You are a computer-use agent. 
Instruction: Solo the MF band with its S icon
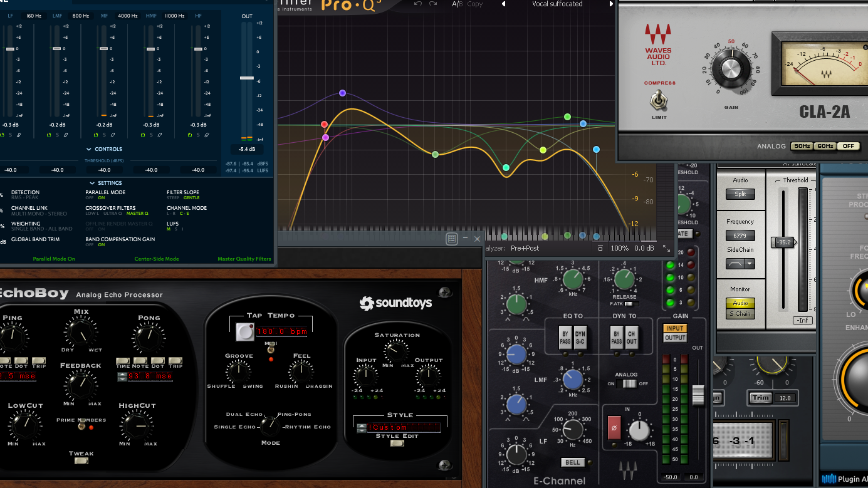point(103,135)
